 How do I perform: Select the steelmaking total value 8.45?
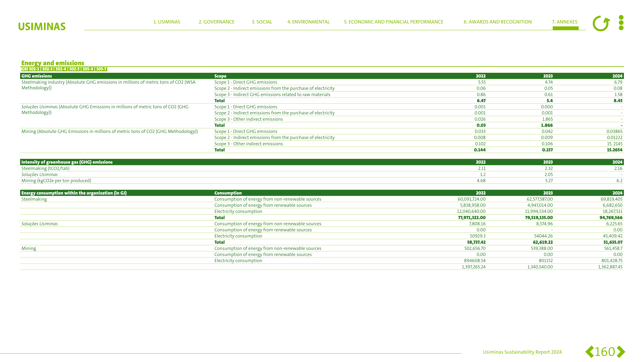click(618, 101)
